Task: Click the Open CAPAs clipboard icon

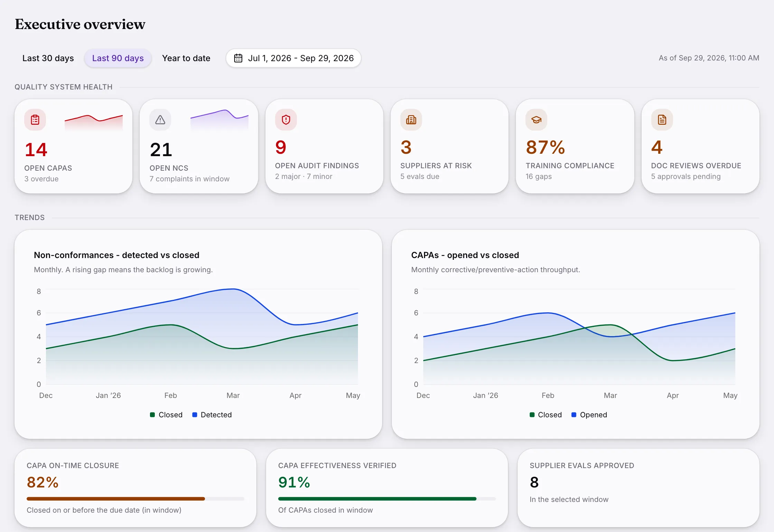Action: point(35,120)
